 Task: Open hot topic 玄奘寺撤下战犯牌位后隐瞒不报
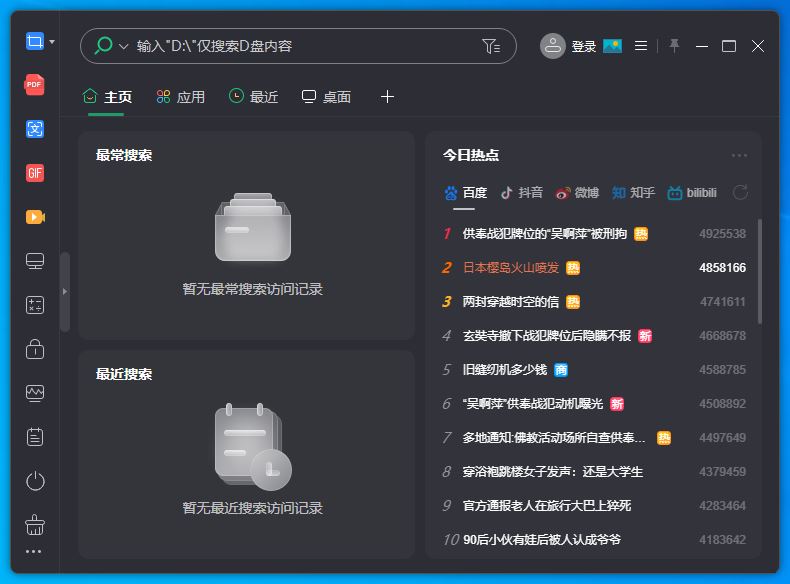(x=547, y=336)
